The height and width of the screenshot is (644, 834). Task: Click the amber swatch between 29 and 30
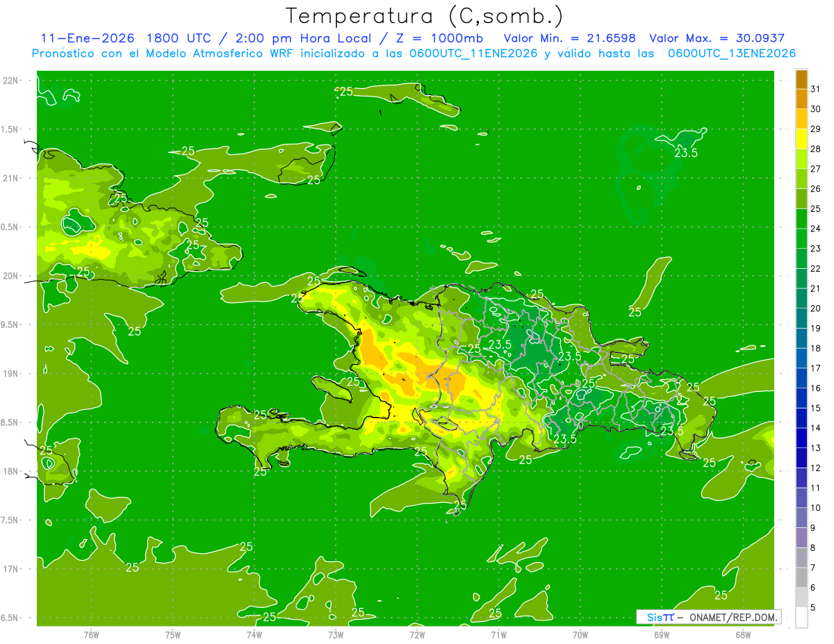[801, 119]
